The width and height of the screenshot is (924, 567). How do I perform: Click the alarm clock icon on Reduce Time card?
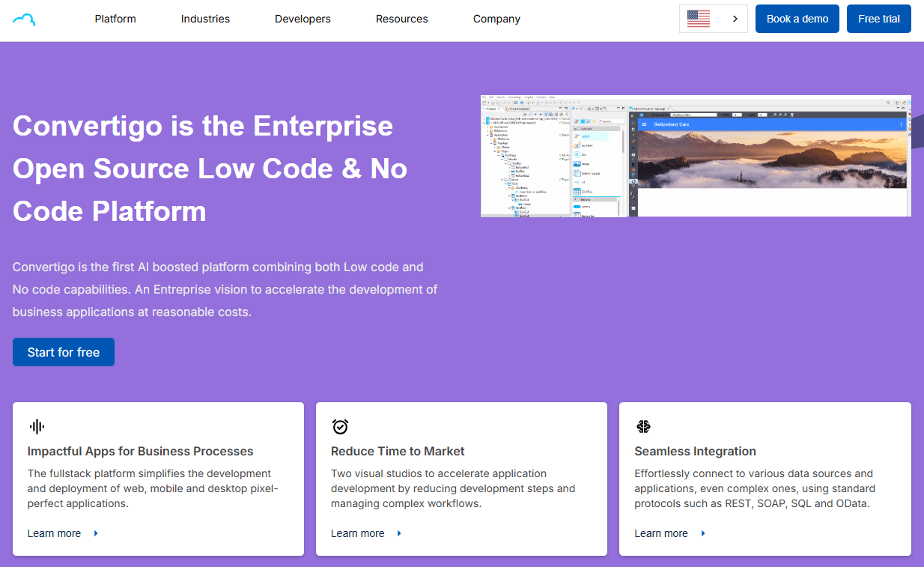340,426
